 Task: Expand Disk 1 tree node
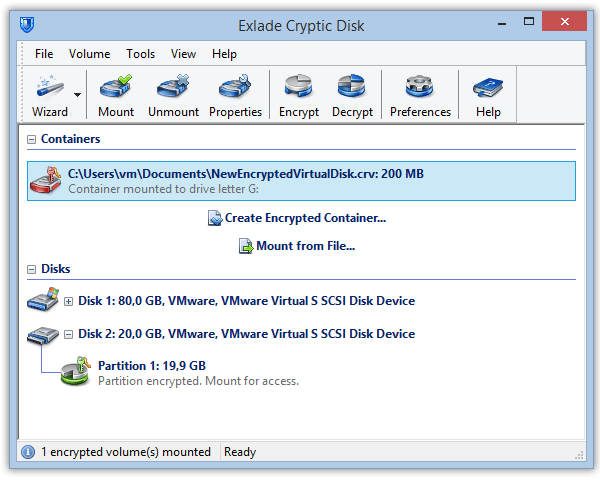[x=68, y=302]
